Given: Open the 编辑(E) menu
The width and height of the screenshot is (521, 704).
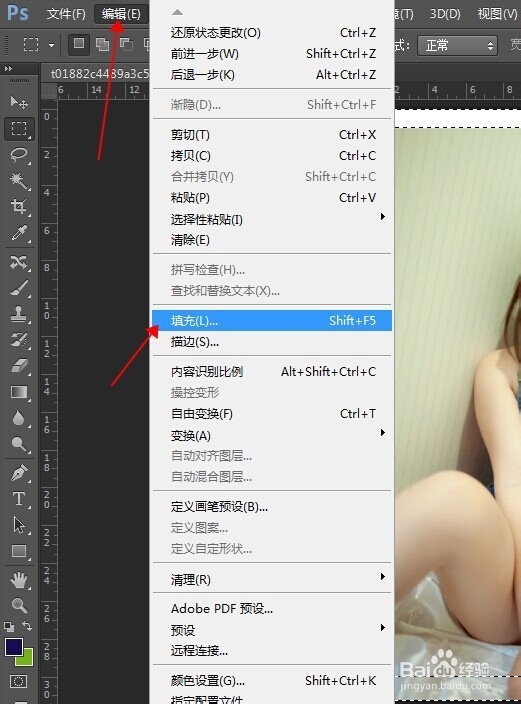Looking at the screenshot, I should [121, 14].
